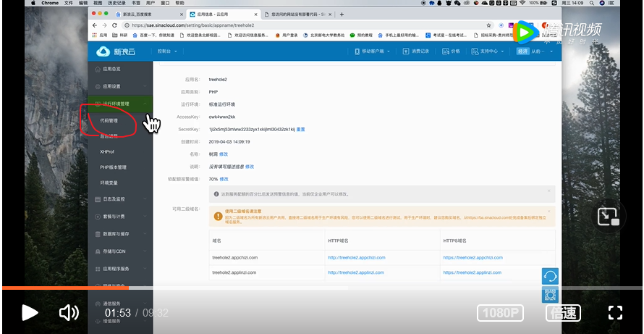This screenshot has width=644, height=334.
Task: Open picture-in-picture mini player icon
Action: pos(609,217)
